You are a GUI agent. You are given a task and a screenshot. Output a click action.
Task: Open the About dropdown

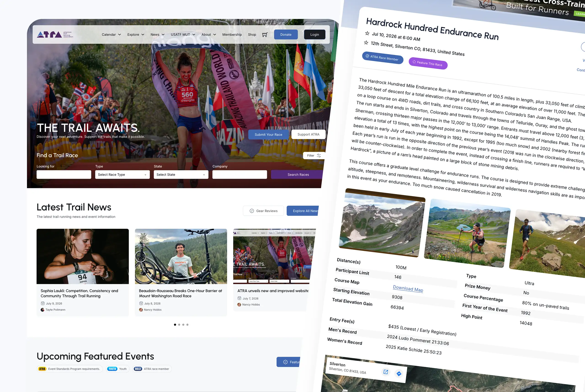(x=209, y=34)
